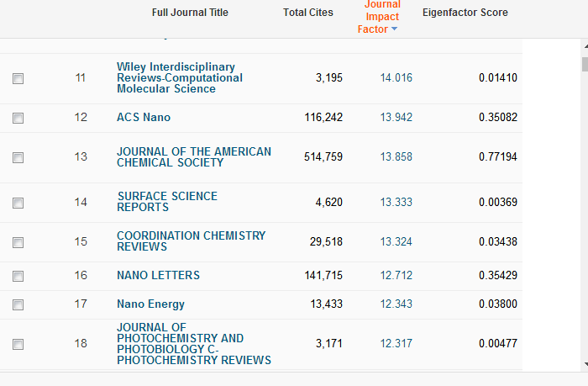Open the ACS Nano journal link

point(144,118)
